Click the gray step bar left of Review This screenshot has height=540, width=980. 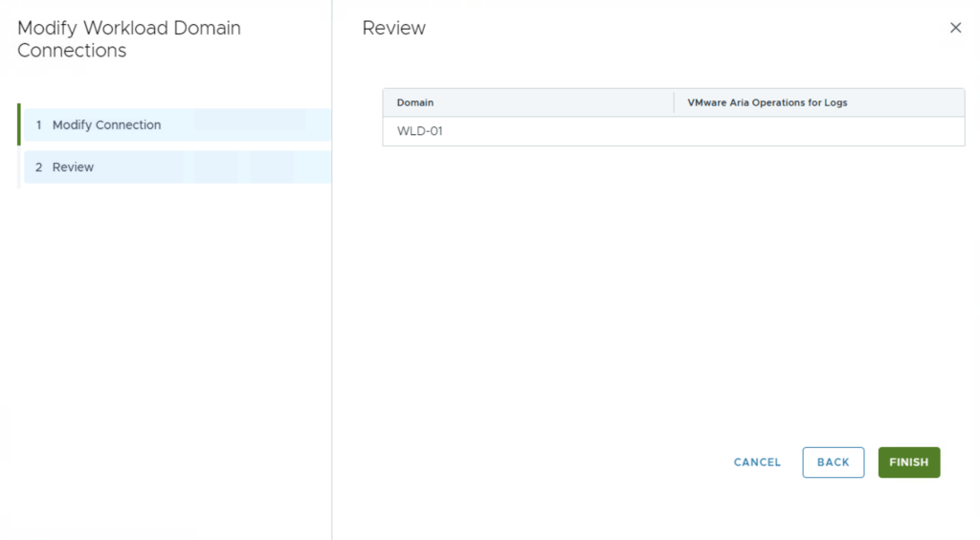[19, 168]
